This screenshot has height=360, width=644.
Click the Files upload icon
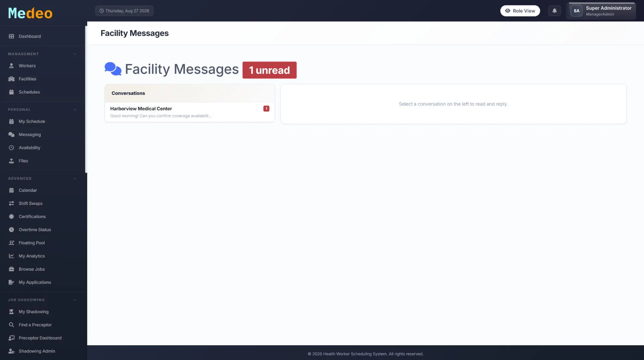pyautogui.click(x=11, y=161)
